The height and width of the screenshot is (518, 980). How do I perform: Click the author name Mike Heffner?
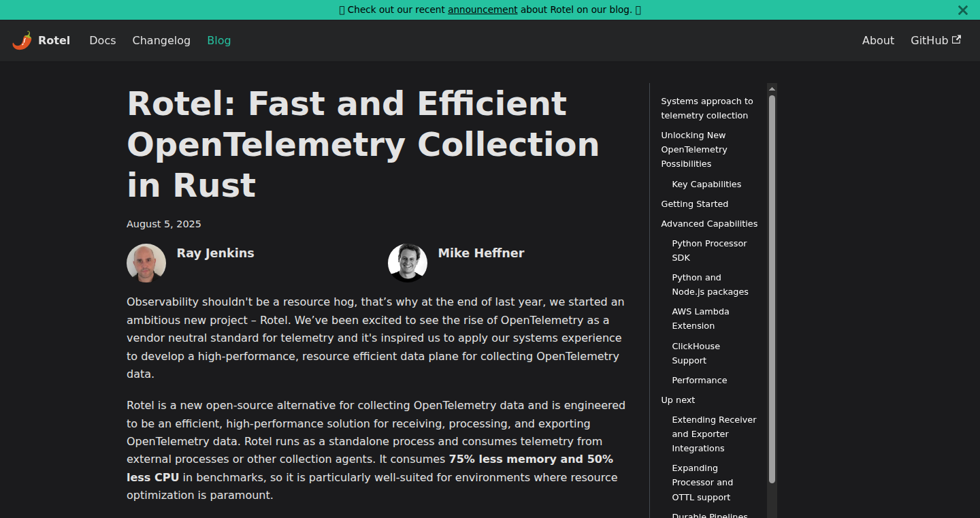[x=481, y=253]
